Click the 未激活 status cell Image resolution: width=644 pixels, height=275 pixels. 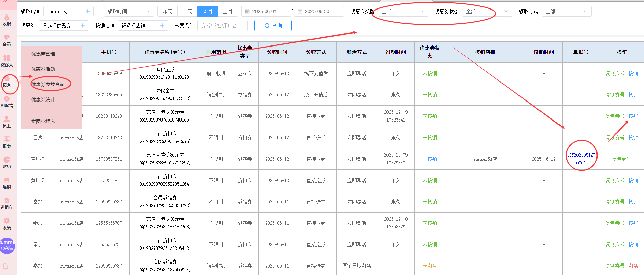430,266
